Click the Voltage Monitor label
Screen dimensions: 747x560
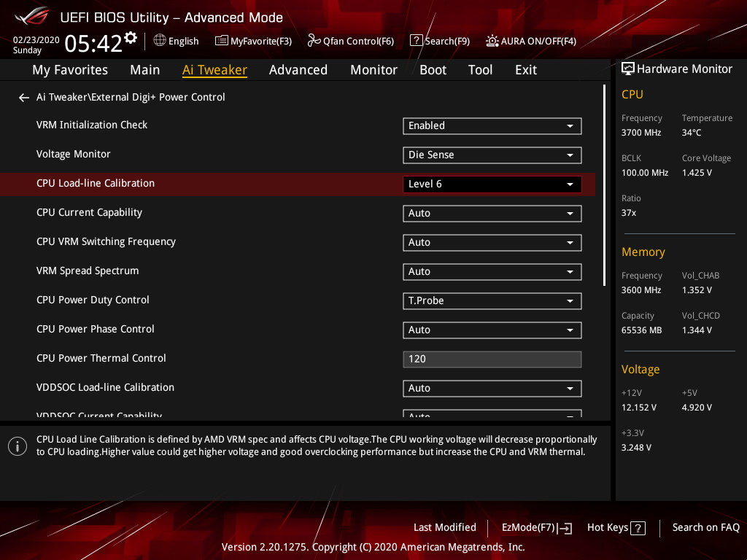tap(74, 154)
